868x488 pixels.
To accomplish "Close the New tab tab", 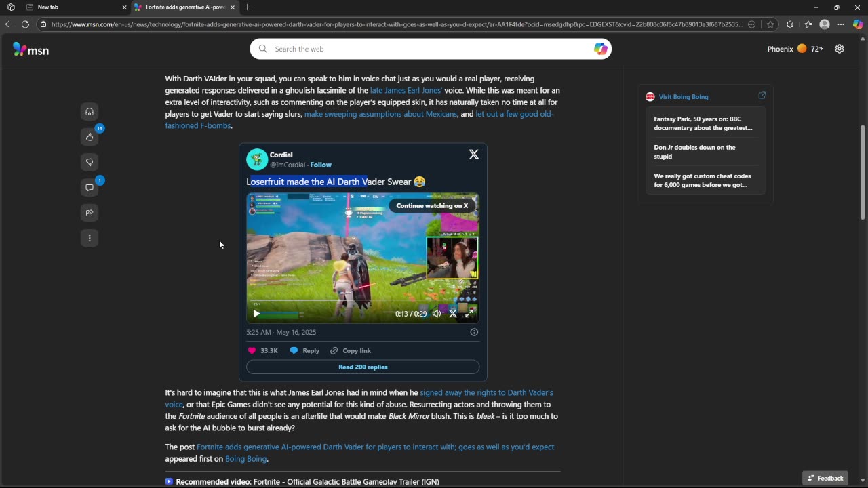I will 124,7.
